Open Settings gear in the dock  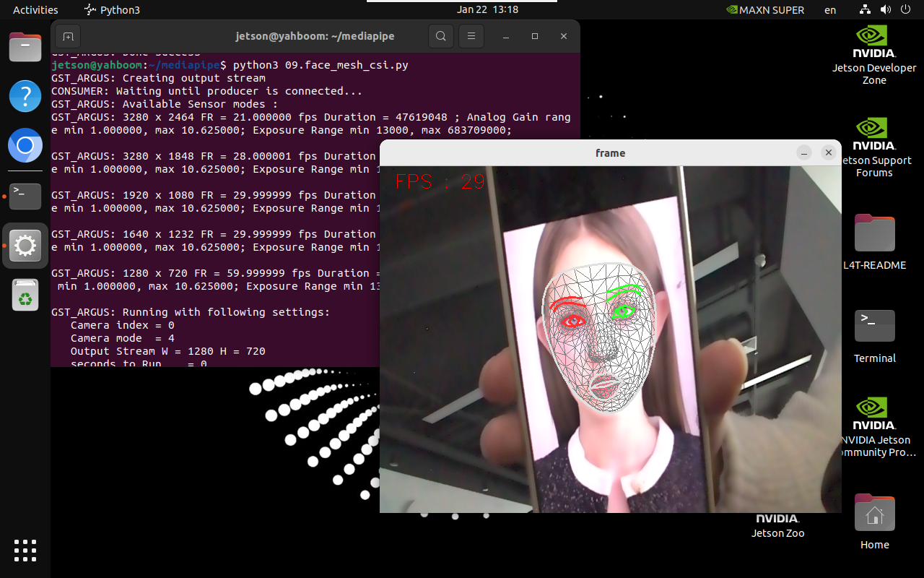(x=25, y=246)
